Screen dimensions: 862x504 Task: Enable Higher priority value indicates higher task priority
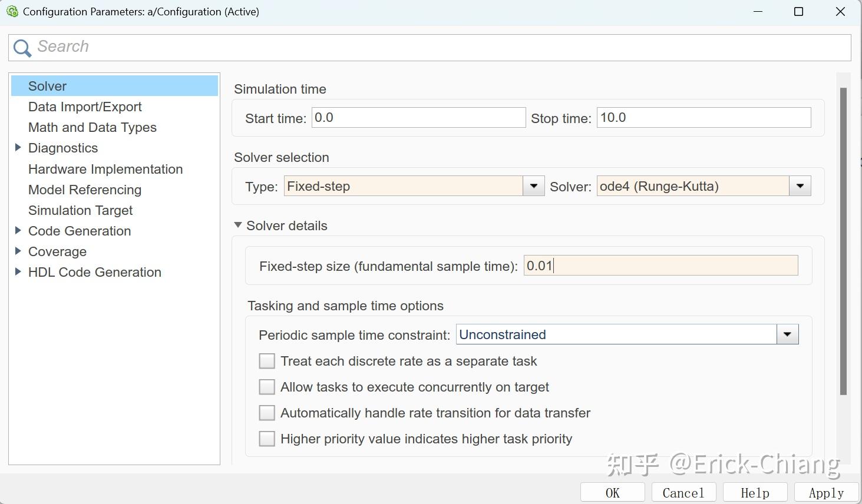click(267, 439)
